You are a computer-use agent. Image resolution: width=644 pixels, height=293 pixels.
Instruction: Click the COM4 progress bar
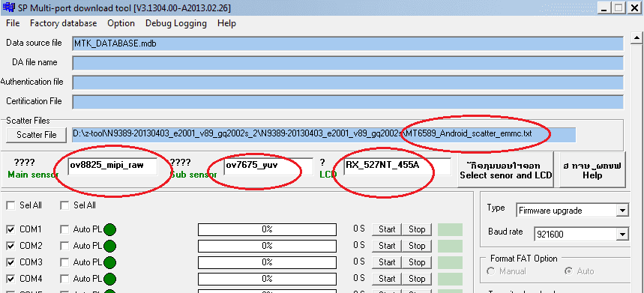point(267,279)
